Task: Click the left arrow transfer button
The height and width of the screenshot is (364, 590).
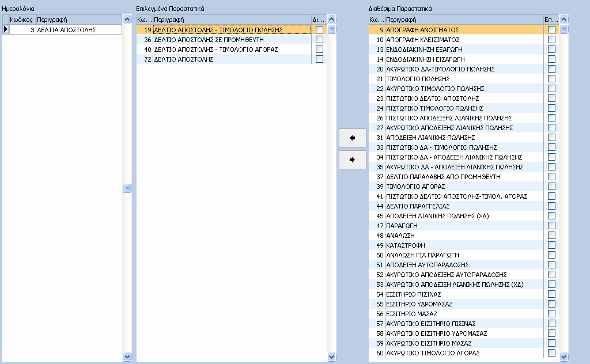Action: click(x=352, y=138)
